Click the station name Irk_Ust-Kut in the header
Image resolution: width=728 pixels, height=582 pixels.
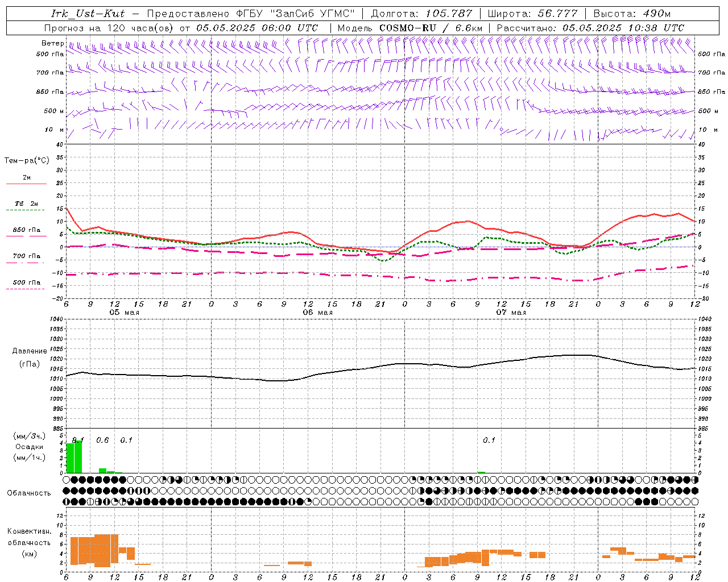(x=88, y=14)
